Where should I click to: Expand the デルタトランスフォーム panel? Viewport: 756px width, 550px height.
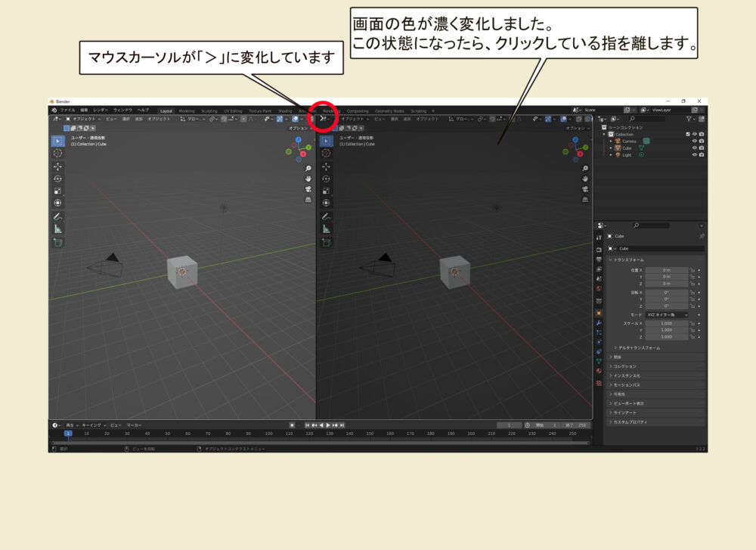(639, 347)
